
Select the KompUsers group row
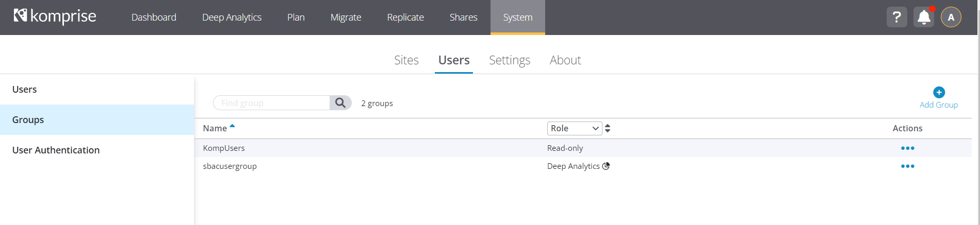point(224,148)
